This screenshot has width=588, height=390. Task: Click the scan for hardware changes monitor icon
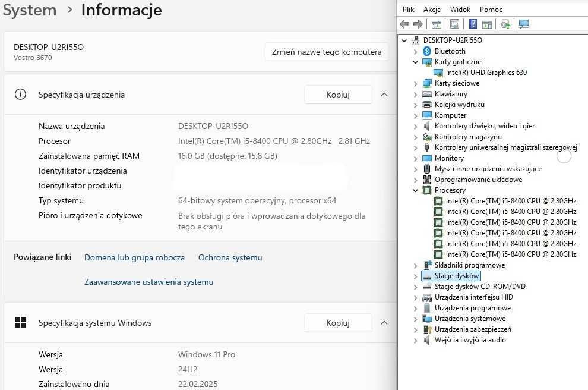point(523,24)
